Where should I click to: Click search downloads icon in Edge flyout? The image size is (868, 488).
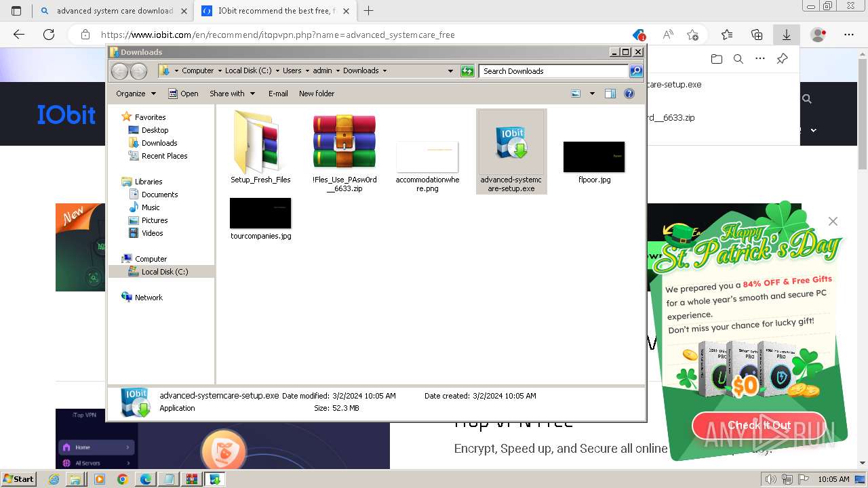tap(738, 59)
